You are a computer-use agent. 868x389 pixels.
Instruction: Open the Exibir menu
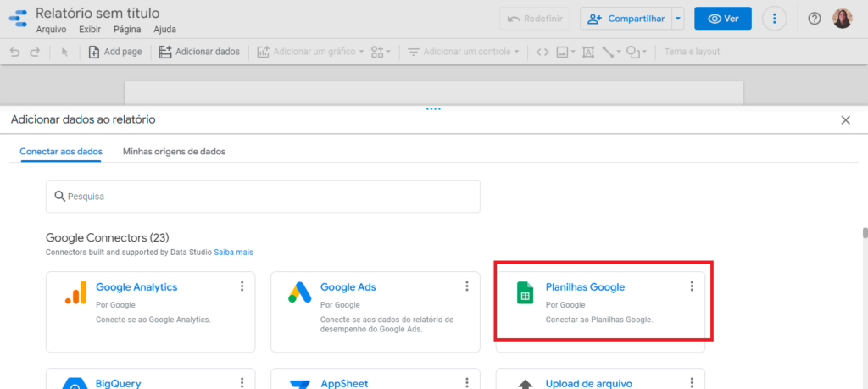tap(90, 30)
